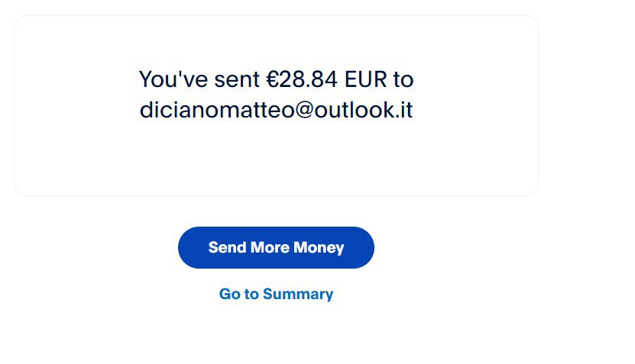This screenshot has height=364, width=635.
Task: Click the €28.84 amount text
Action: click(302, 79)
